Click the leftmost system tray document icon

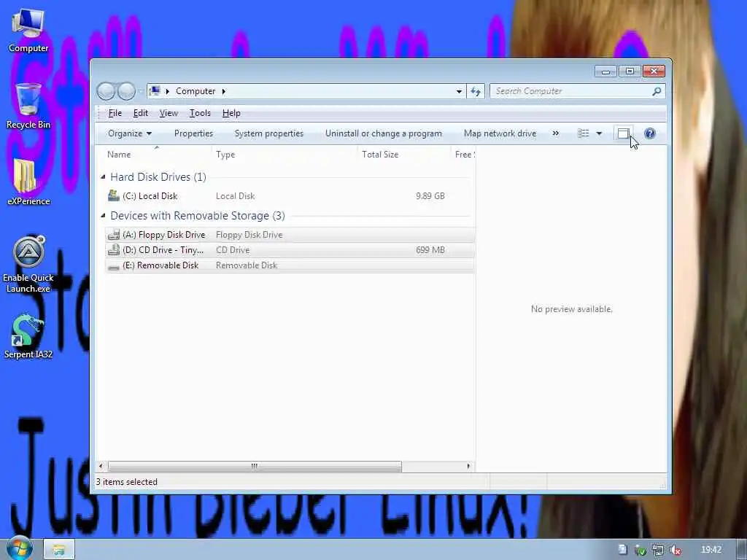click(x=623, y=550)
